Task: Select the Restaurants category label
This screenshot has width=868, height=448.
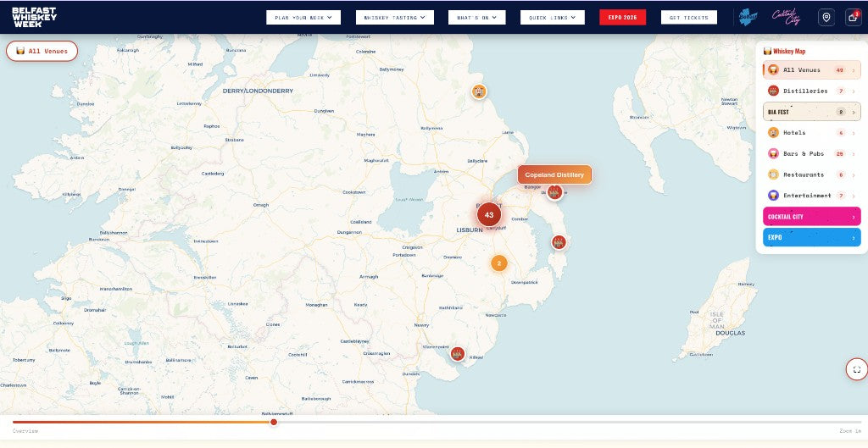Action: pyautogui.click(x=804, y=174)
